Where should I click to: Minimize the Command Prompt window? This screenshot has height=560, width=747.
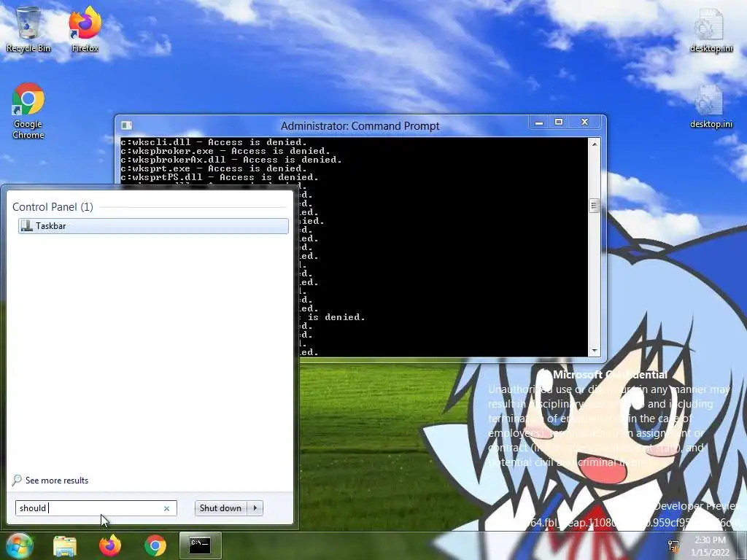[539, 122]
